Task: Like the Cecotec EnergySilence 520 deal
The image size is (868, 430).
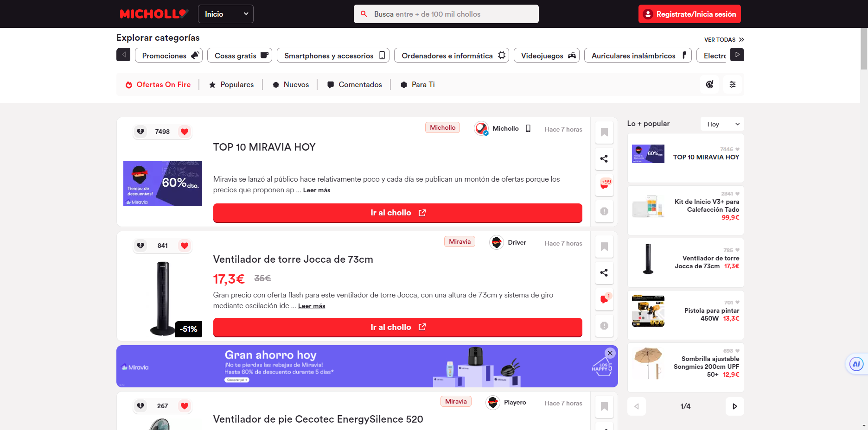Action: [185, 406]
